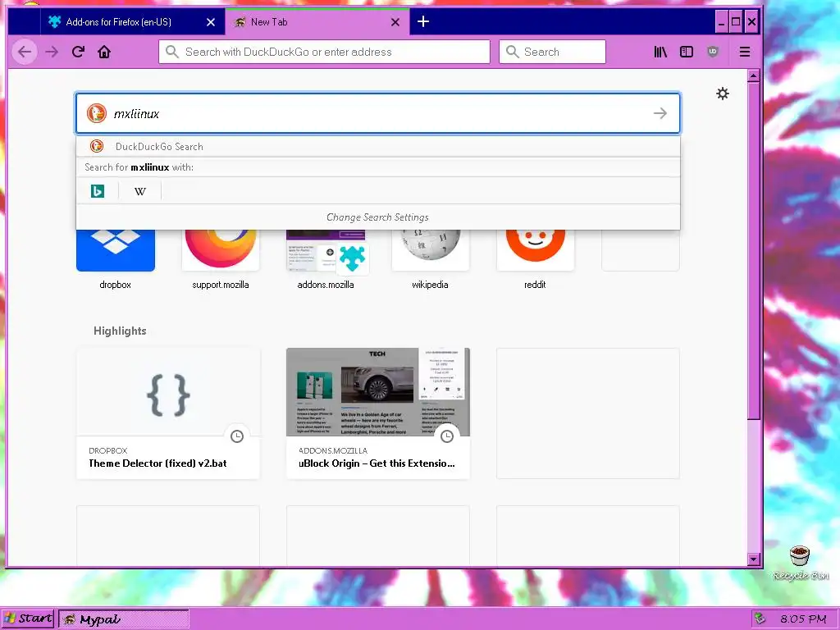Image resolution: width=840 pixels, height=630 pixels.
Task: Click the page scrollbar up arrow
Action: 753,76
